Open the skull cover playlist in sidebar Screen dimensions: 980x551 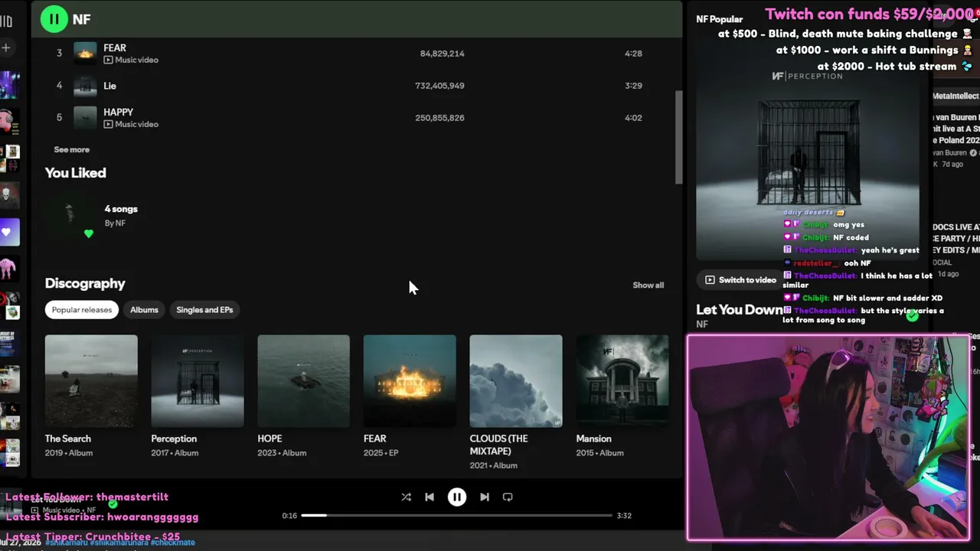pos(9,195)
